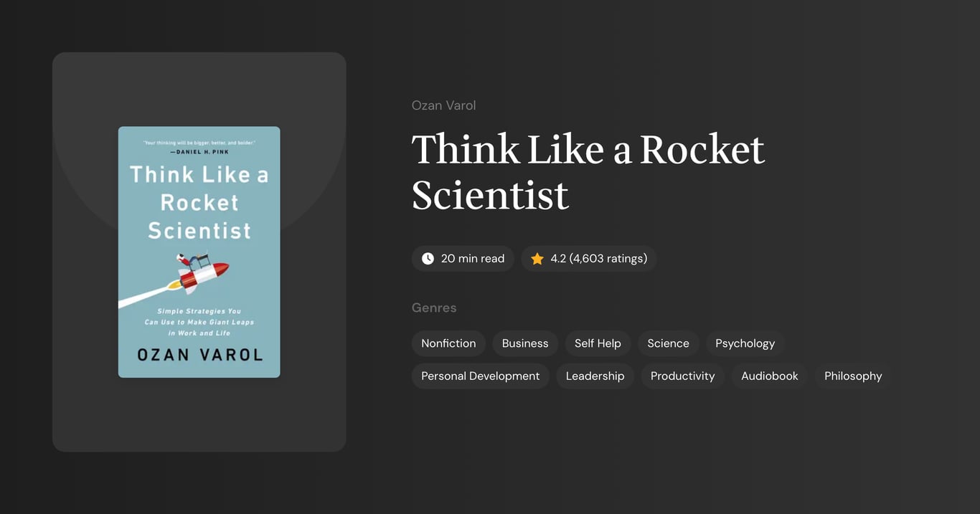Image resolution: width=980 pixels, height=514 pixels.
Task: Click the Genres section heading
Action: pos(434,307)
